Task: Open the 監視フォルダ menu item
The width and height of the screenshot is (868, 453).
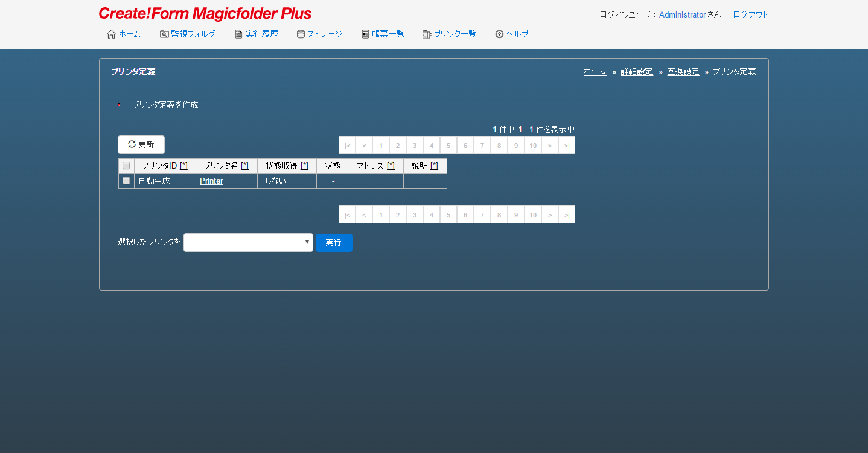Action: pyautogui.click(x=193, y=34)
